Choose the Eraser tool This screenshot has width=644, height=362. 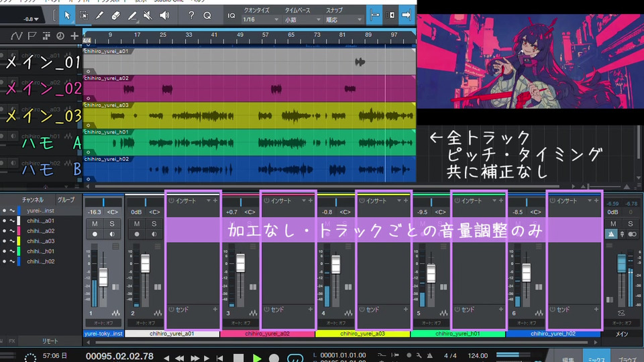pos(116,15)
